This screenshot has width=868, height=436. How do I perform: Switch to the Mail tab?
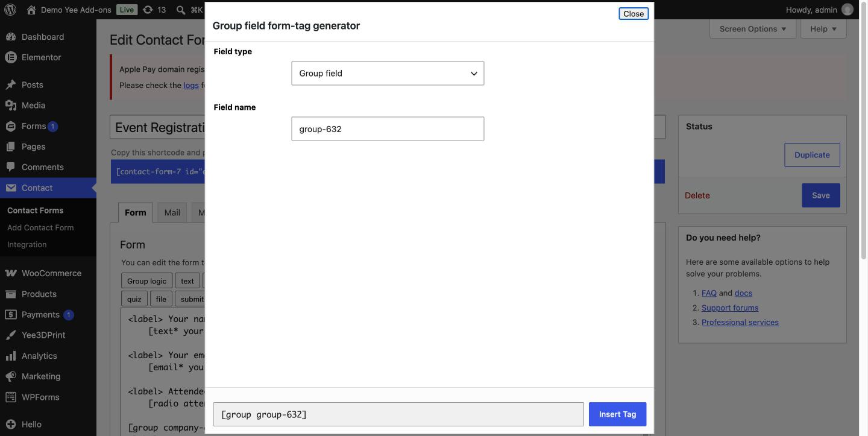pos(172,212)
